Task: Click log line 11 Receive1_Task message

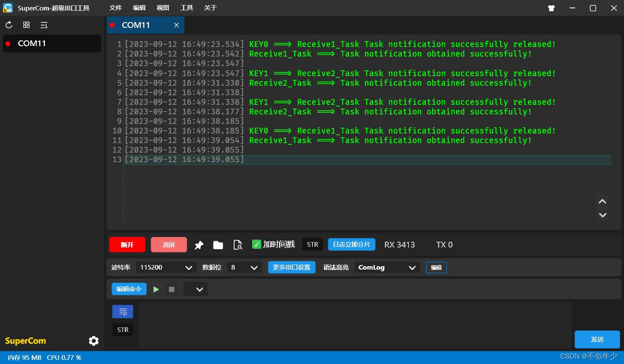Action: pyautogui.click(x=390, y=141)
